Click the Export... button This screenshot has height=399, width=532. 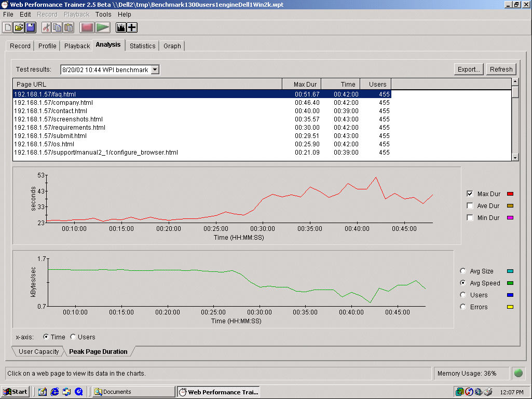[x=469, y=70]
